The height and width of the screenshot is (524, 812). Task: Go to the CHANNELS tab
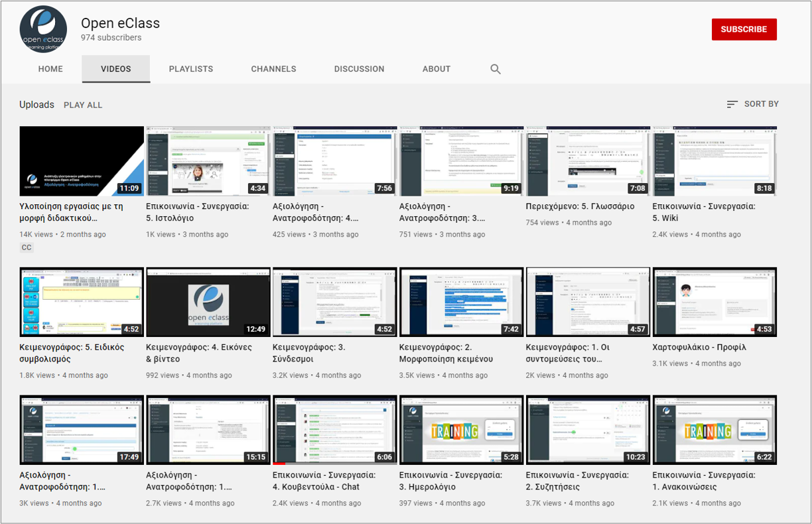point(273,69)
